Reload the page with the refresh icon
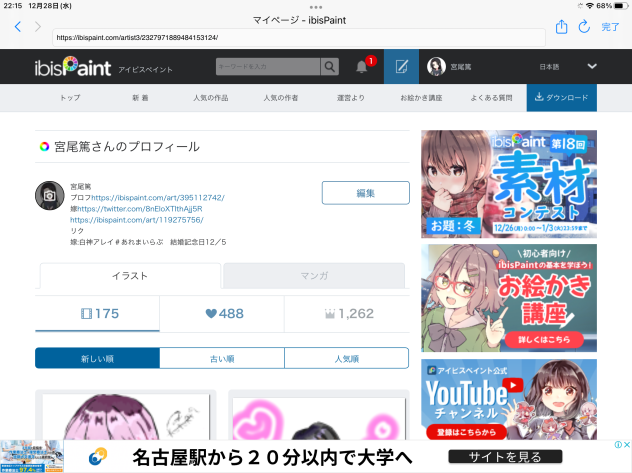Viewport: 632px width, 473px height. [x=584, y=27]
